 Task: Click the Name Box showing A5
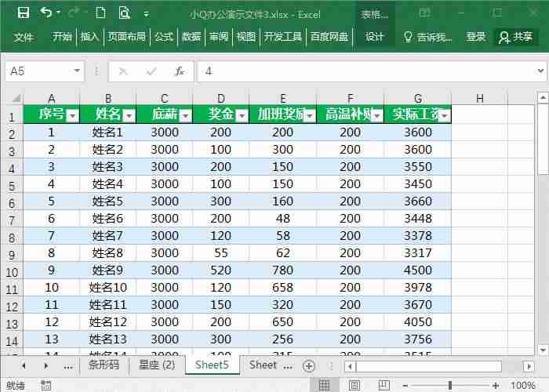click(38, 71)
